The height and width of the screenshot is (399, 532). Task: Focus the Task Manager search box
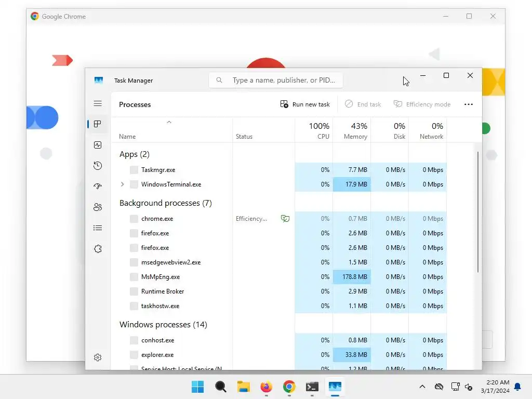click(275, 81)
